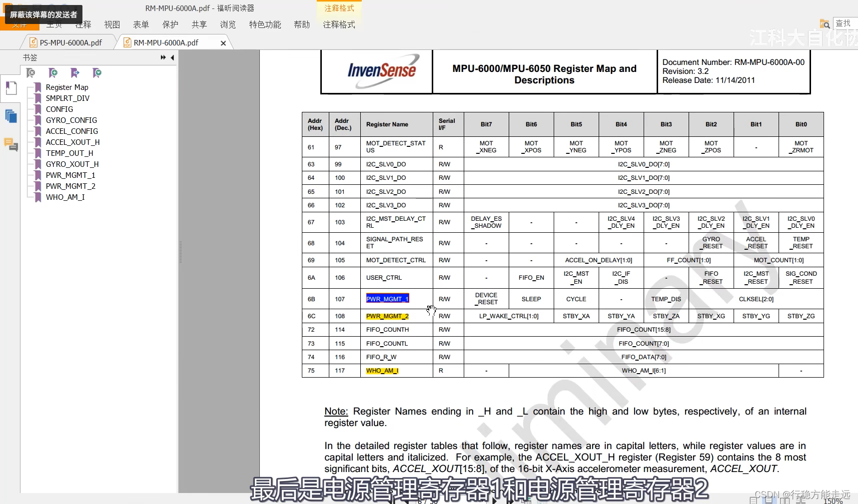The width and height of the screenshot is (858, 504).
Task: Open the Pages thumbnails panel icon
Action: 11,116
